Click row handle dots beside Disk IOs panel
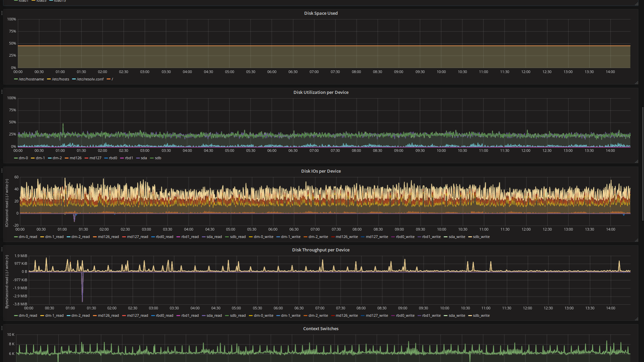The height and width of the screenshot is (362, 644). pyautogui.click(x=2, y=171)
